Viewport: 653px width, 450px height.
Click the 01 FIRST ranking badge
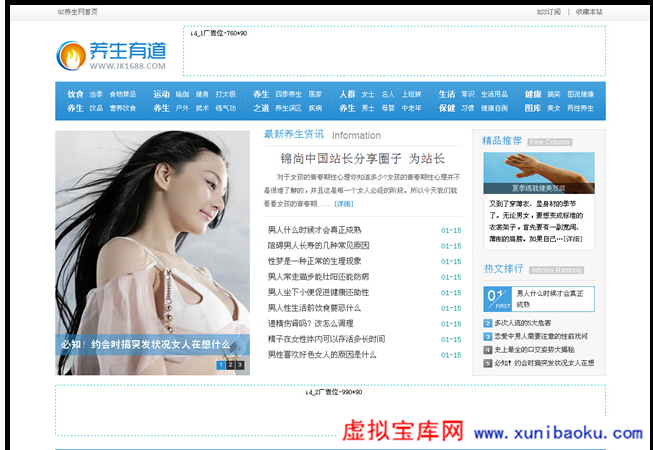[x=497, y=298]
